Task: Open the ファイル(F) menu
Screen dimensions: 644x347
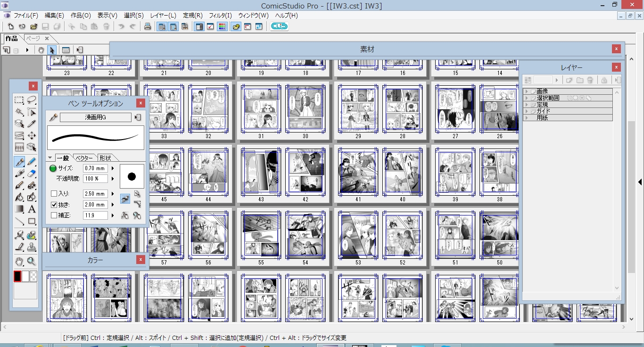Action: [25, 16]
